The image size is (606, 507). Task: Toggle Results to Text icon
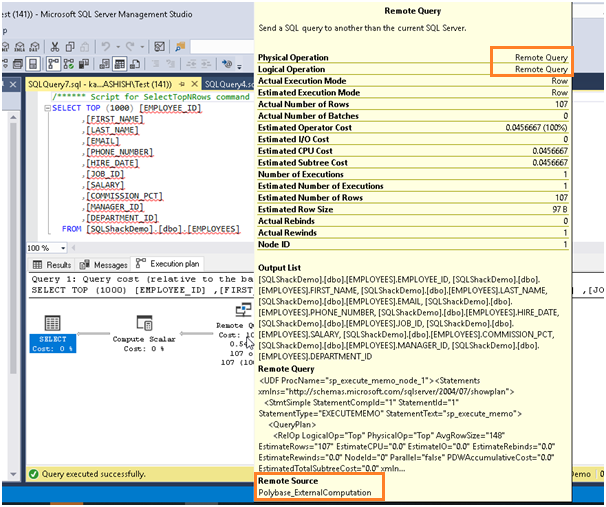[x=104, y=64]
